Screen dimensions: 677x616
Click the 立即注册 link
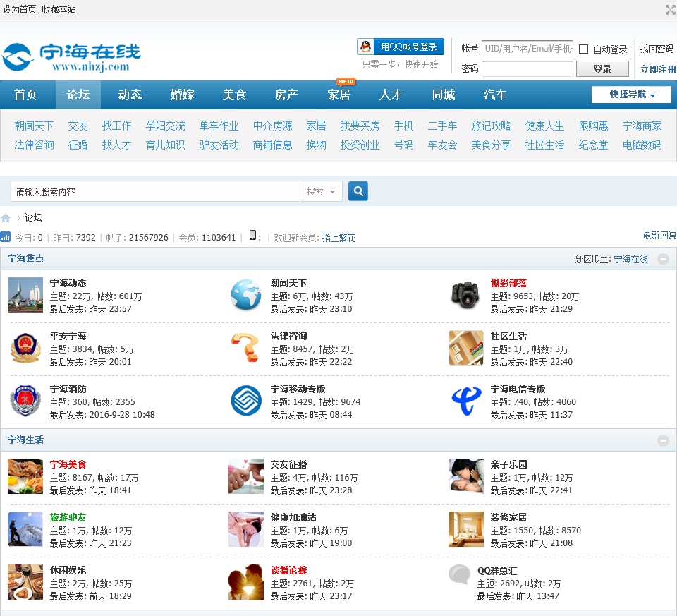pos(658,69)
